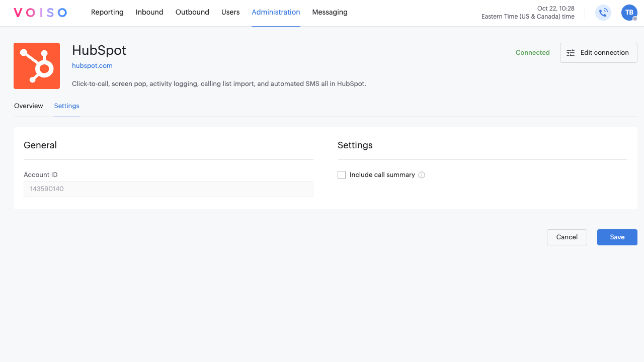The width and height of the screenshot is (644, 362).
Task: Open the Users menu
Action: (230, 12)
